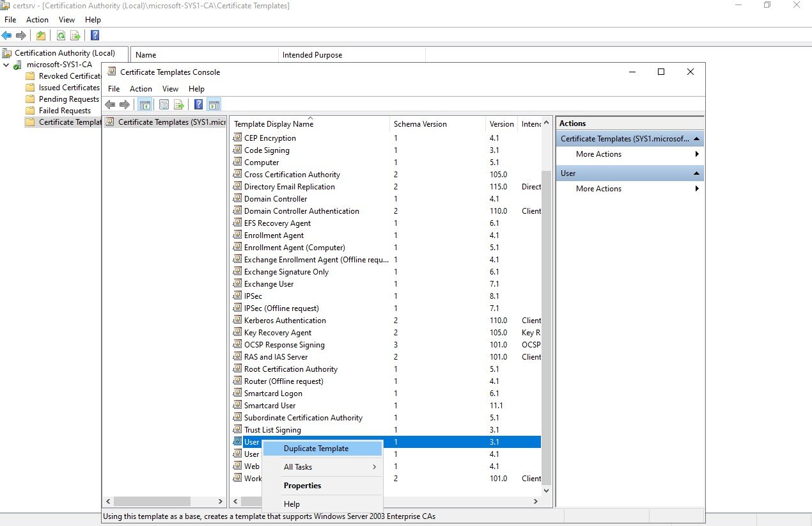Collapse the microsoft-SYS1-CA tree node
The image size is (812, 526).
(6, 65)
